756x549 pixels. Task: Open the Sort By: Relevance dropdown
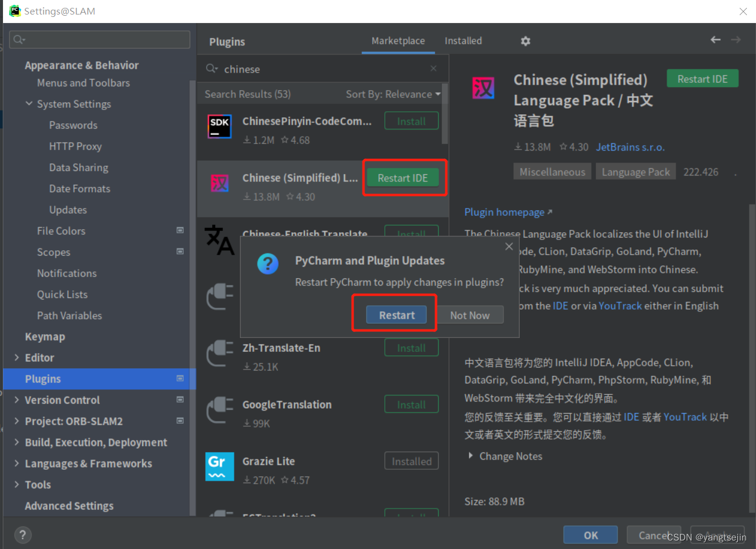pyautogui.click(x=393, y=94)
